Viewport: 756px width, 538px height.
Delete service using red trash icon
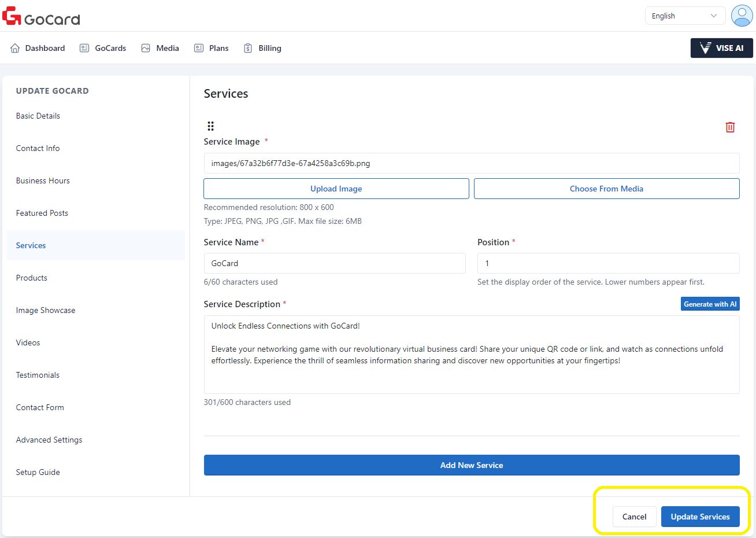(730, 127)
